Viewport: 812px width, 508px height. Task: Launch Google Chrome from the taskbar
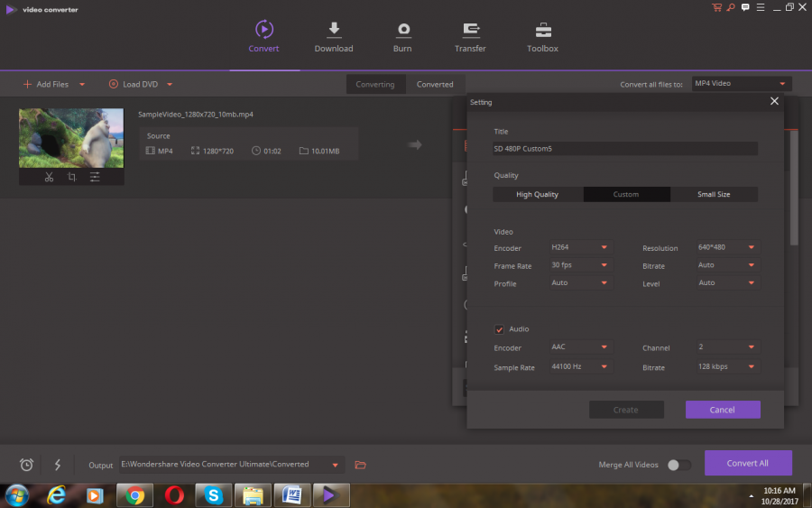click(135, 494)
